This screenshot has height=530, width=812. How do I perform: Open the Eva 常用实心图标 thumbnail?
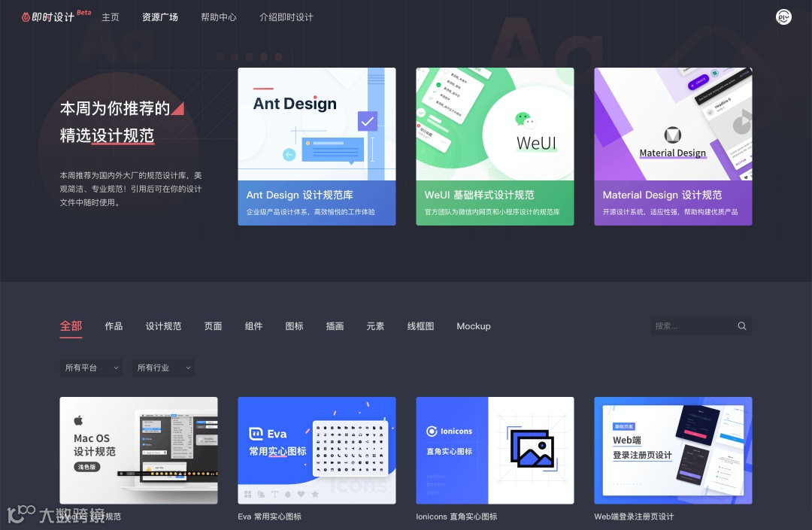(317, 450)
